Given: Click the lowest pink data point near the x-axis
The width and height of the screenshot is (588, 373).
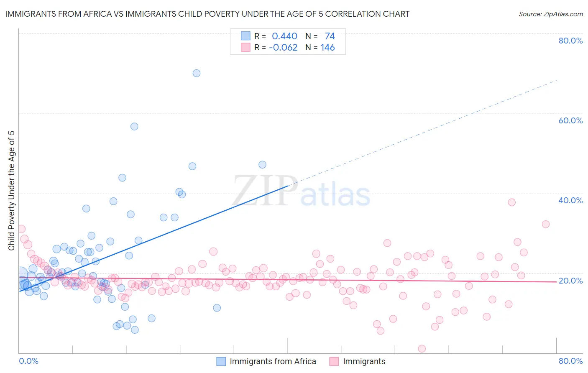Looking at the screenshot, I should [422, 349].
